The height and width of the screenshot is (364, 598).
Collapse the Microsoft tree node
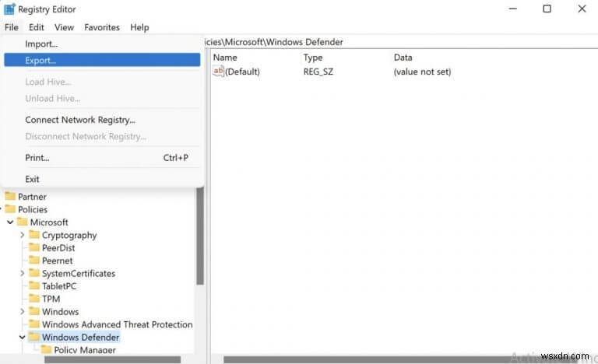10,222
